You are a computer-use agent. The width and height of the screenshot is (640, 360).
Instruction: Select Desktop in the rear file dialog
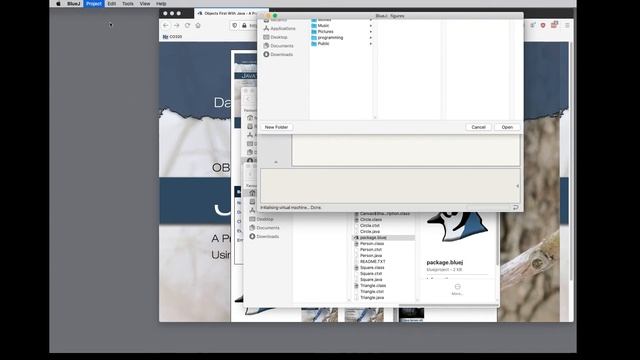(x=261, y=219)
